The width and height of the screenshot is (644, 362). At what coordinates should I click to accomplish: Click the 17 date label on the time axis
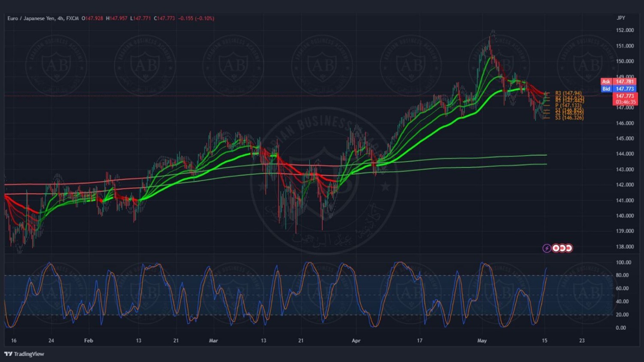[419, 341]
